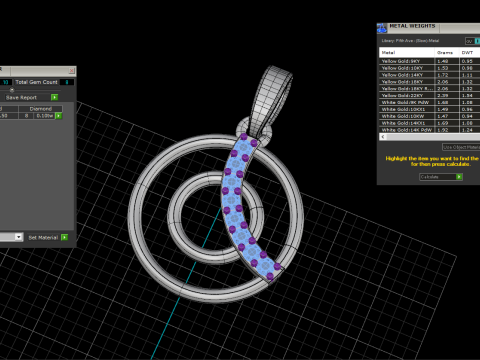This screenshot has width=480, height=360.
Task: Click the 0.10tw diamond weight cell
Action: tap(45, 116)
